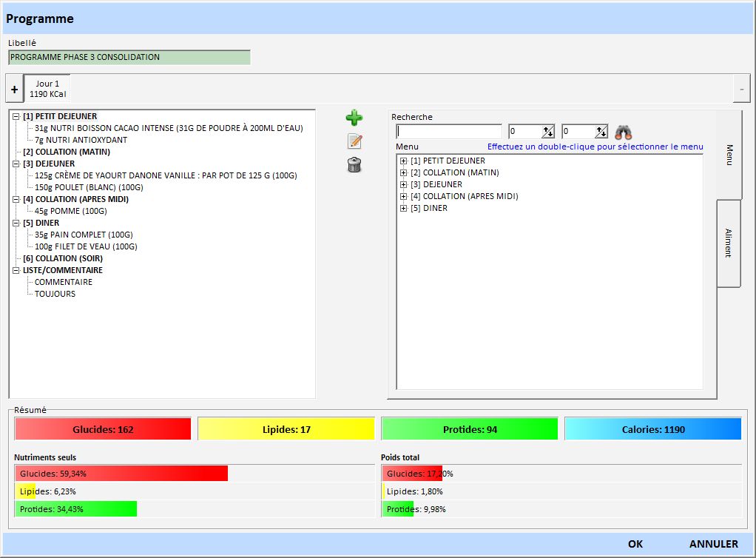Switch to the Aliment vertical tab
The image size is (756, 558).
point(728,243)
